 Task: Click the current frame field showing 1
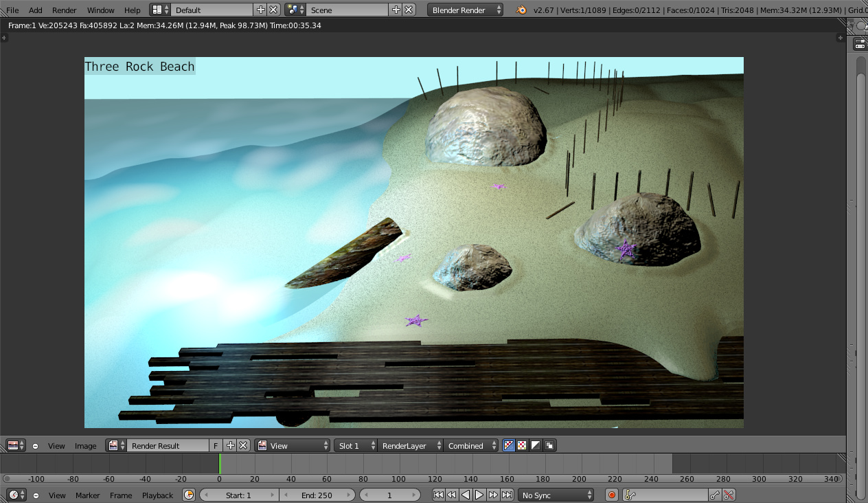click(390, 495)
